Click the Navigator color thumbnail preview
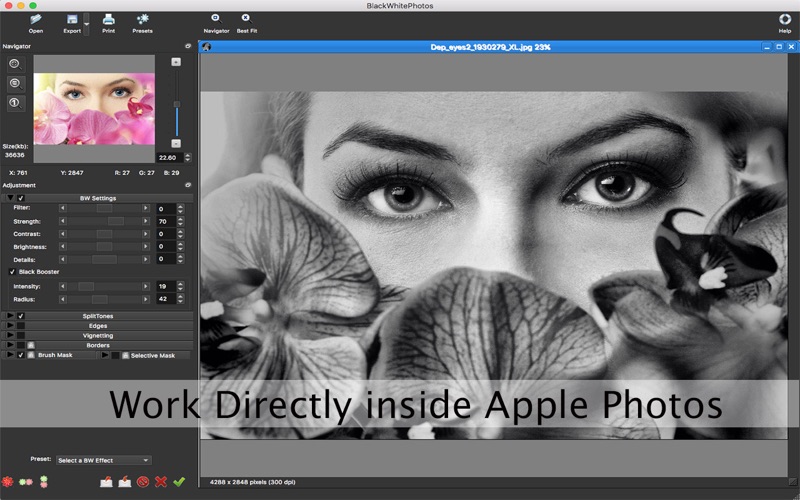 tap(94, 109)
